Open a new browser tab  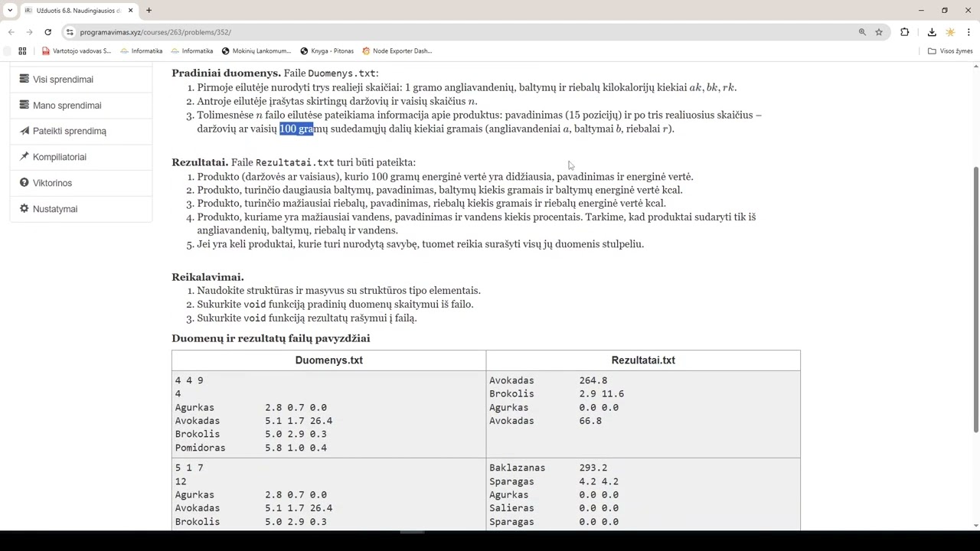[x=149, y=10]
